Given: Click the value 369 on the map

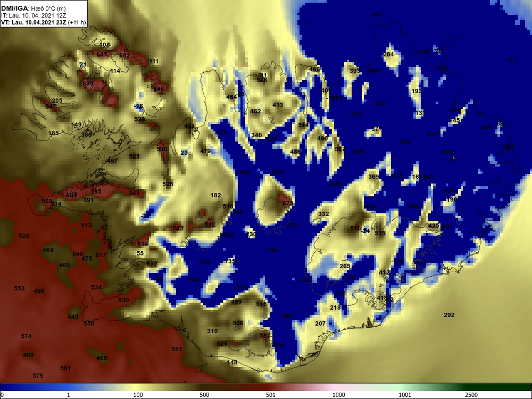Looking at the screenshot, I should click(373, 177).
